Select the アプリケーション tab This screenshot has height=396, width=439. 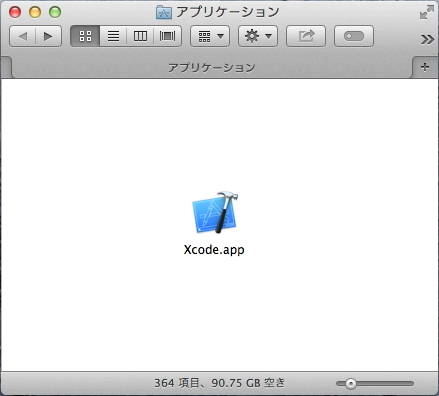[212, 68]
